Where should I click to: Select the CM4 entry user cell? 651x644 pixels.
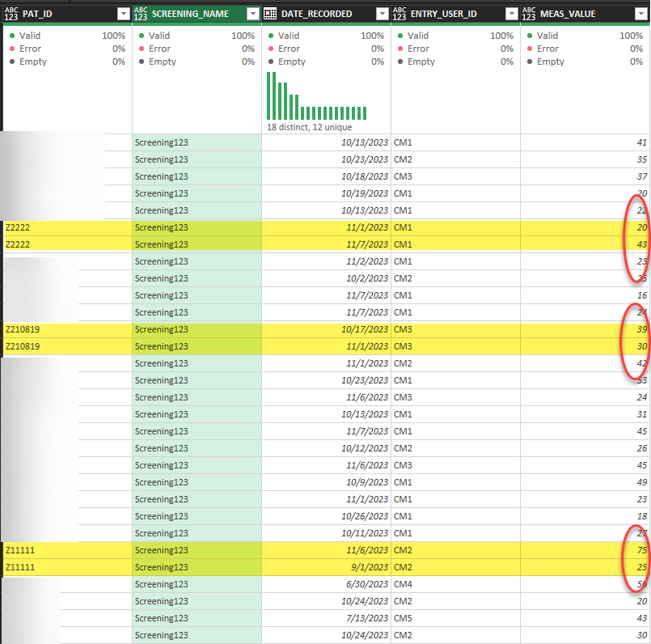[x=456, y=584]
